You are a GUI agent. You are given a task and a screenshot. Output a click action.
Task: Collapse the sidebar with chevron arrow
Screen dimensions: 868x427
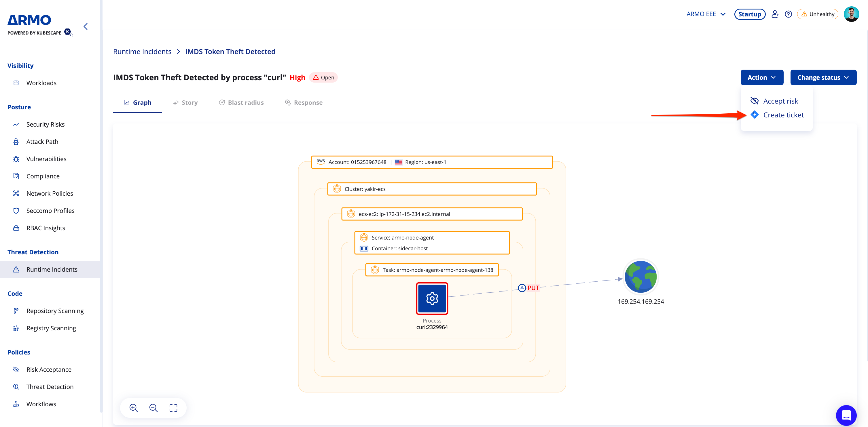pyautogui.click(x=86, y=26)
